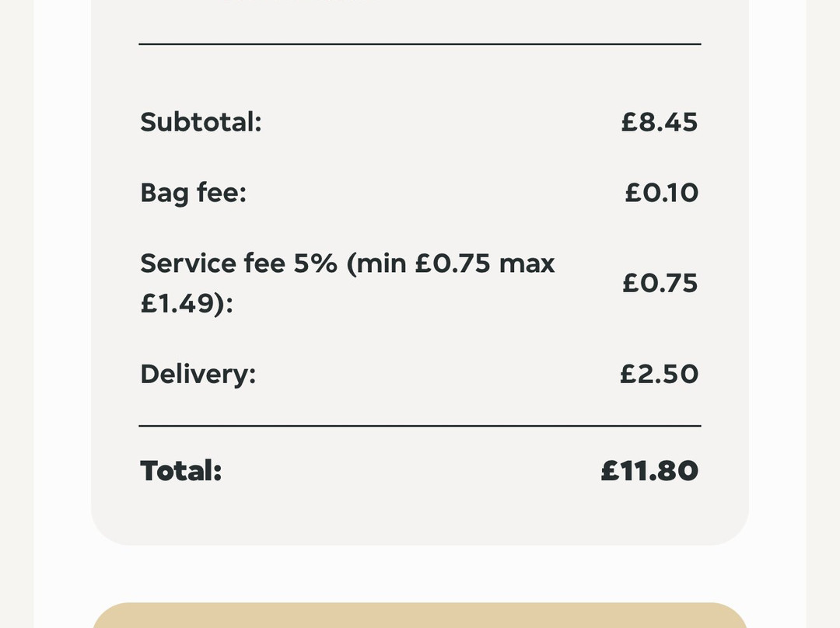Select the £0.10 bag fee amount
Screen dimensions: 840x628
(x=661, y=193)
